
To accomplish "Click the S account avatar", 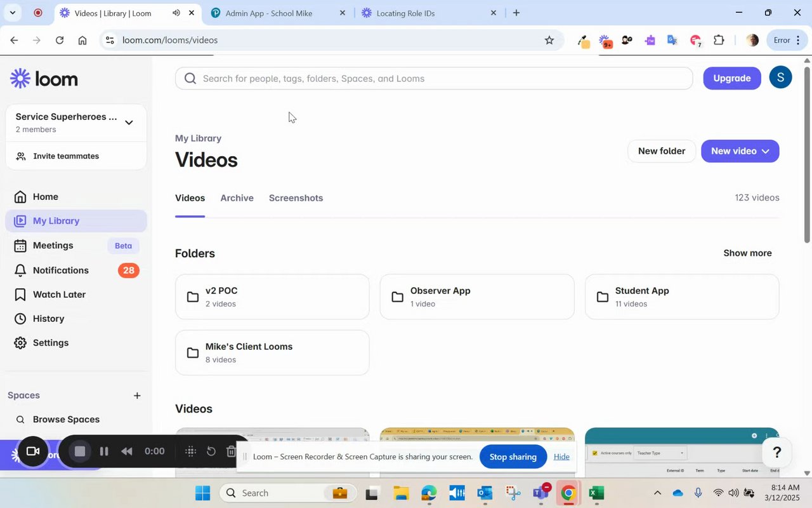I will (x=780, y=78).
